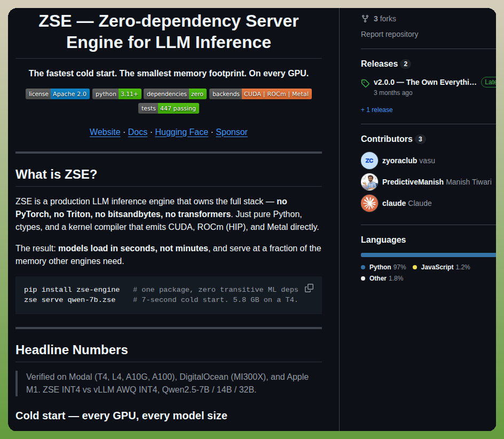
Task: Click the 'fastest cold start' tagline
Action: click(168, 73)
